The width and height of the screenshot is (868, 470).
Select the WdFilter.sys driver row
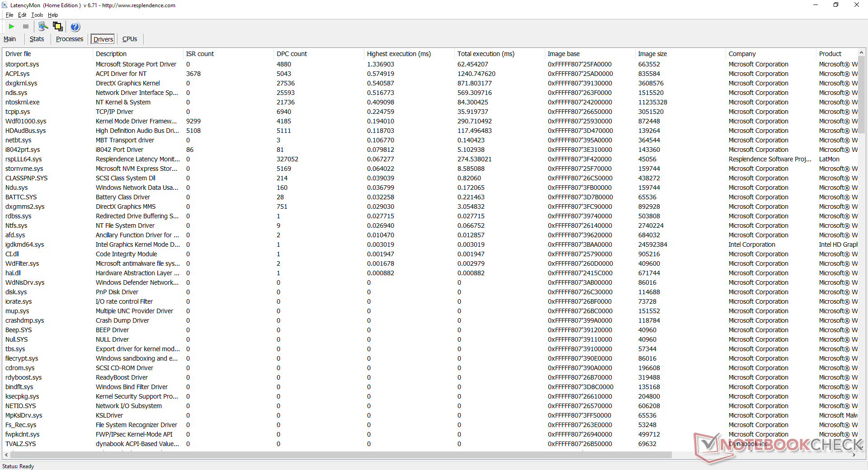(x=430, y=263)
